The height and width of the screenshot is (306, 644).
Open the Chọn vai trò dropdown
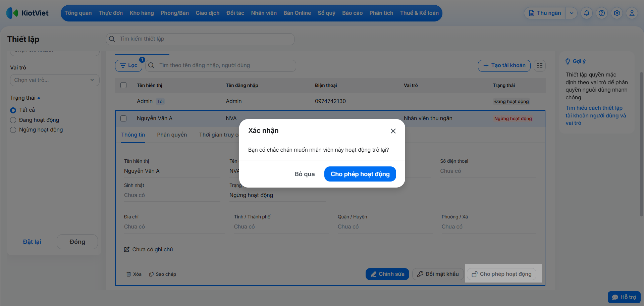tap(55, 80)
